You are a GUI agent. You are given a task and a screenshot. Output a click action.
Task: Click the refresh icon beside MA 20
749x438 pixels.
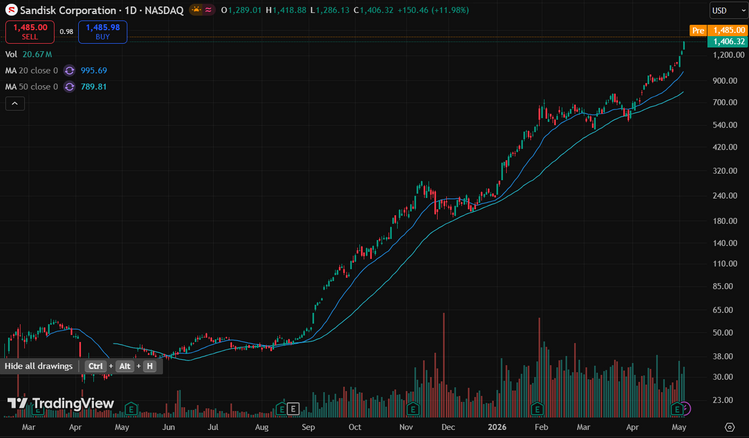[x=69, y=71]
